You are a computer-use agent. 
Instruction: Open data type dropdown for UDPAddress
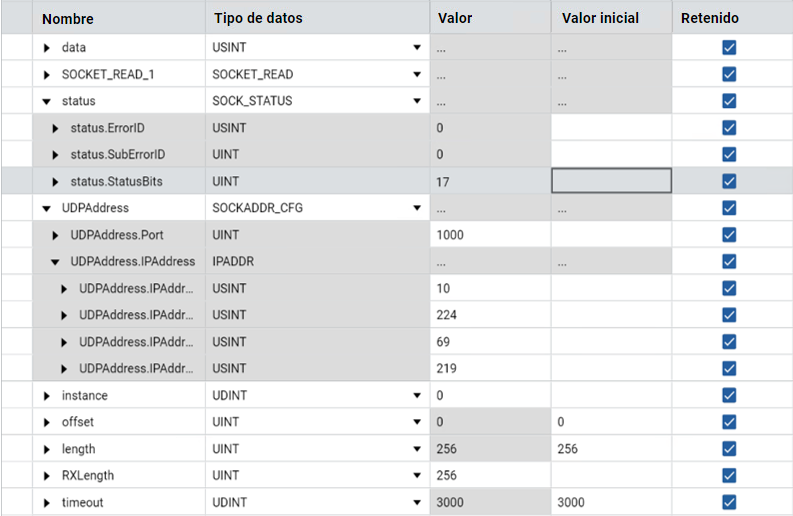(416, 208)
